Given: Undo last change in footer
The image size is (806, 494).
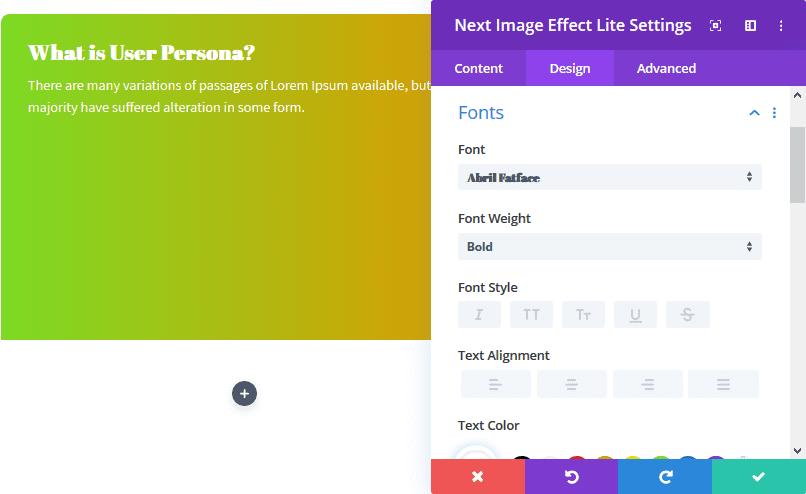Looking at the screenshot, I should [572, 477].
